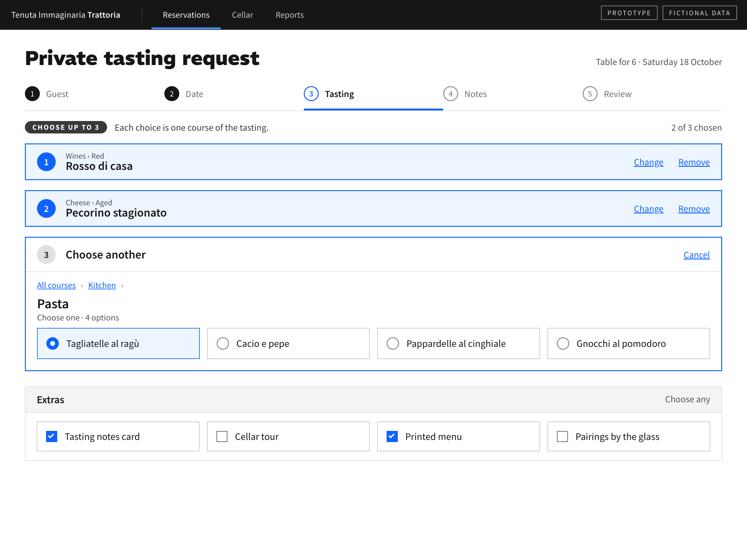Click the Tenuta Immaginaria Trattoria brand name
The height and width of the screenshot is (560, 747).
66,15
